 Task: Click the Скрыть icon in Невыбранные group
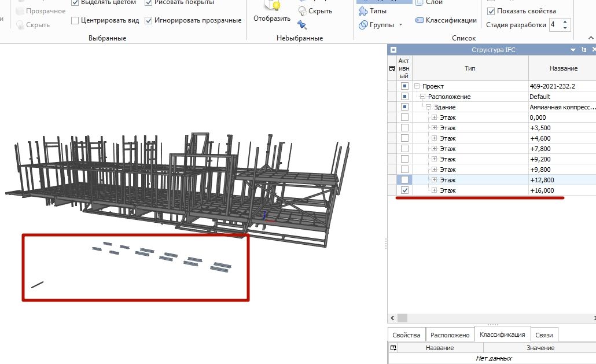coord(303,10)
